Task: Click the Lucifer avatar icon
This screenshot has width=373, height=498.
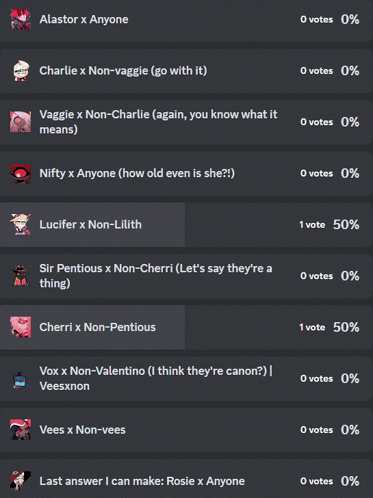Action: (20, 225)
